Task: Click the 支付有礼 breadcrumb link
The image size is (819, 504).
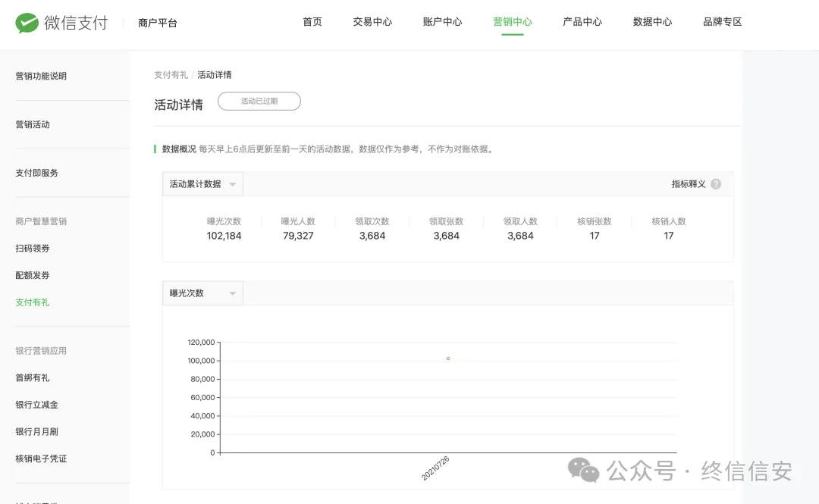Action: pos(170,74)
